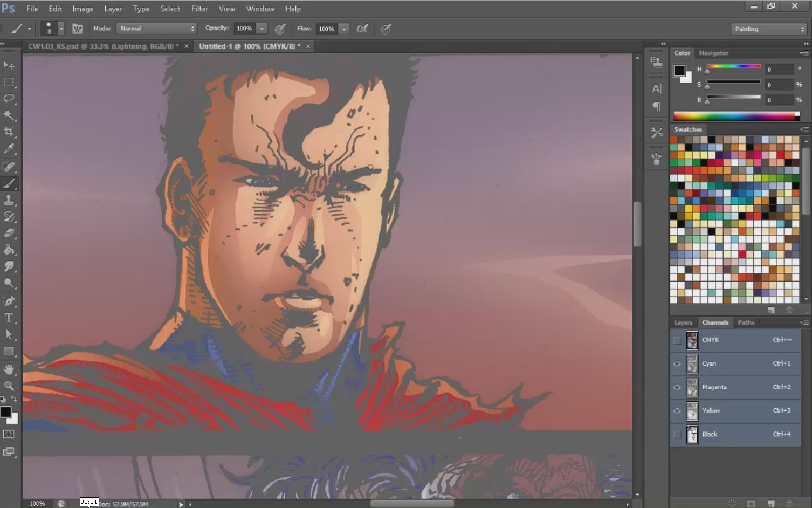Viewport: 812px width, 508px height.
Task: Show the Black channel
Action: tap(677, 434)
